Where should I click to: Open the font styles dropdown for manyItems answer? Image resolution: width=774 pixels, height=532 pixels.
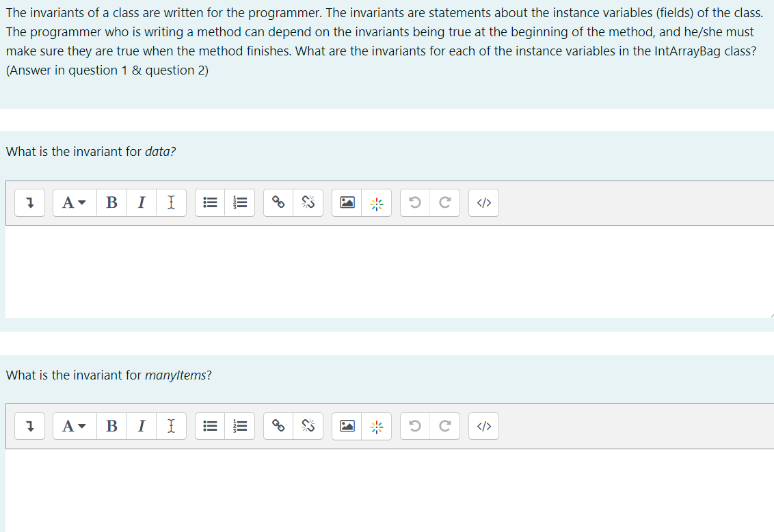74,426
